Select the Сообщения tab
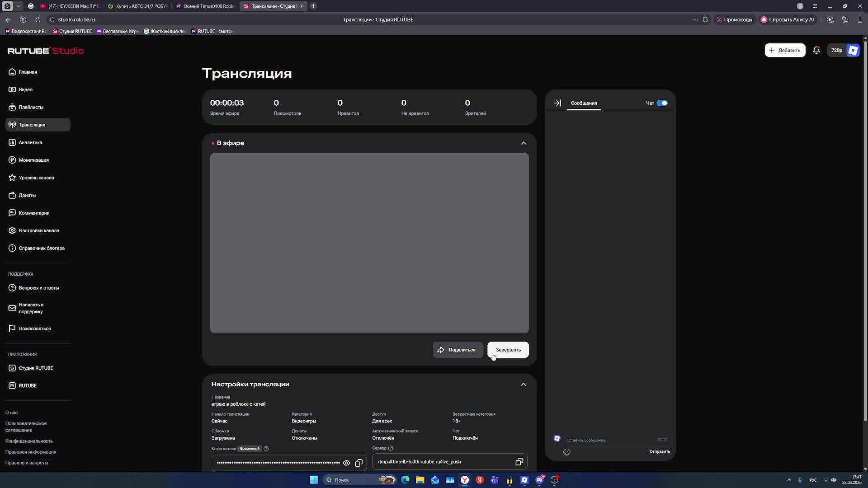Viewport: 868px width, 488px height. 584,103
